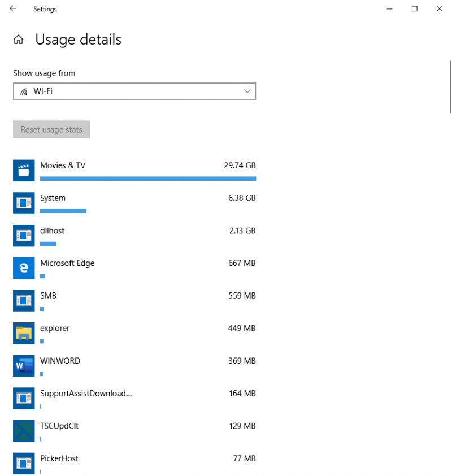
Task: Select the SMB label
Action: coord(48,296)
